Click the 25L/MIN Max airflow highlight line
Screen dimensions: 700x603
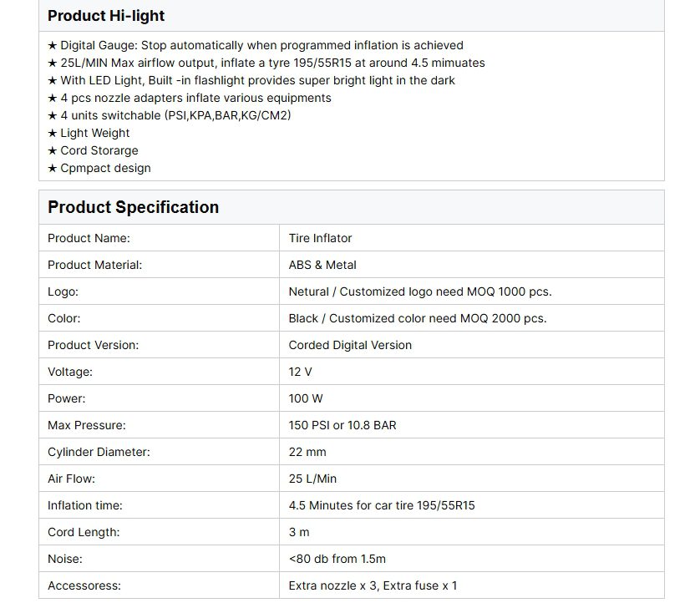pyautogui.click(x=266, y=63)
